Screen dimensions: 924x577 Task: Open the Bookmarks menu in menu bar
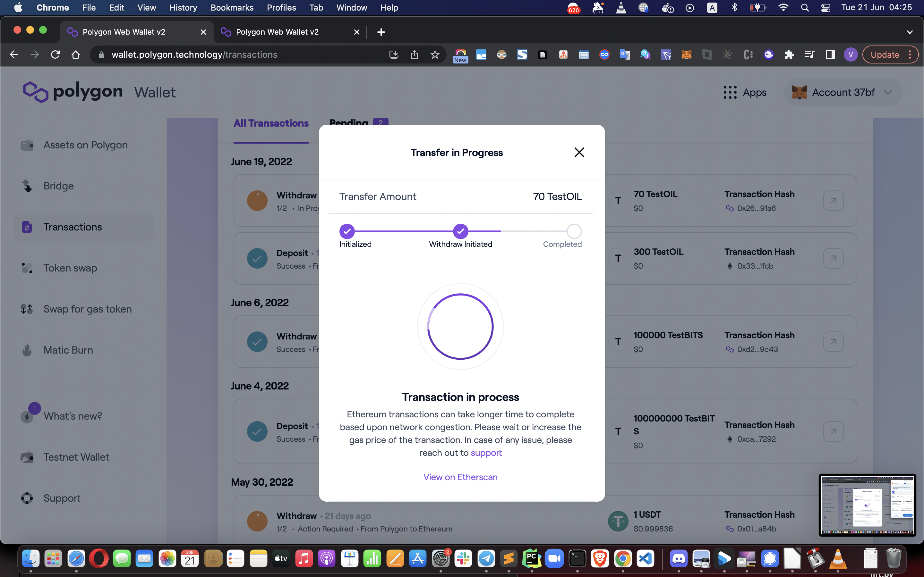point(232,8)
